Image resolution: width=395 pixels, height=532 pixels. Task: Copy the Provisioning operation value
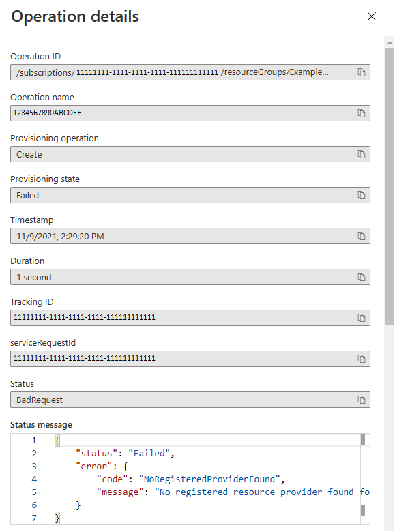362,154
